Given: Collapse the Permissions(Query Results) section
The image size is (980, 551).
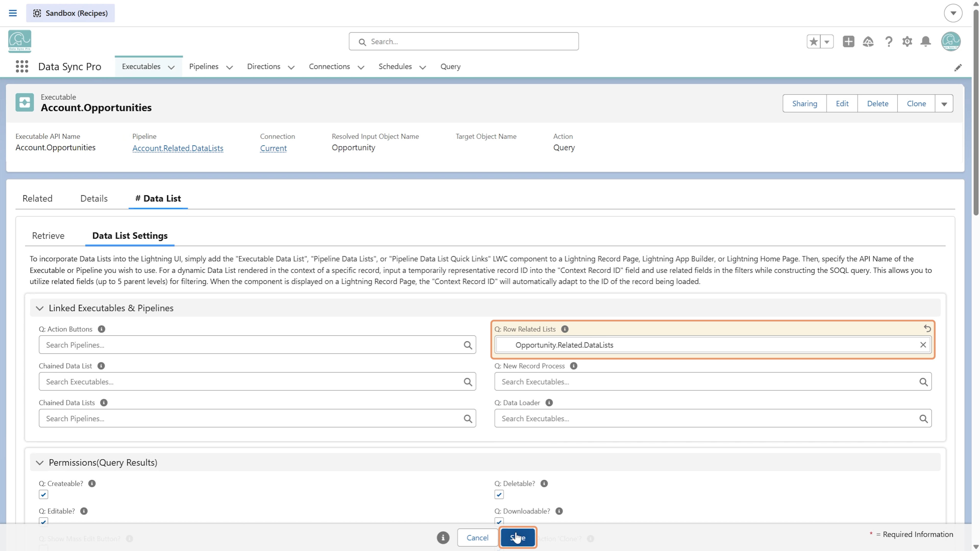Looking at the screenshot, I should [40, 462].
